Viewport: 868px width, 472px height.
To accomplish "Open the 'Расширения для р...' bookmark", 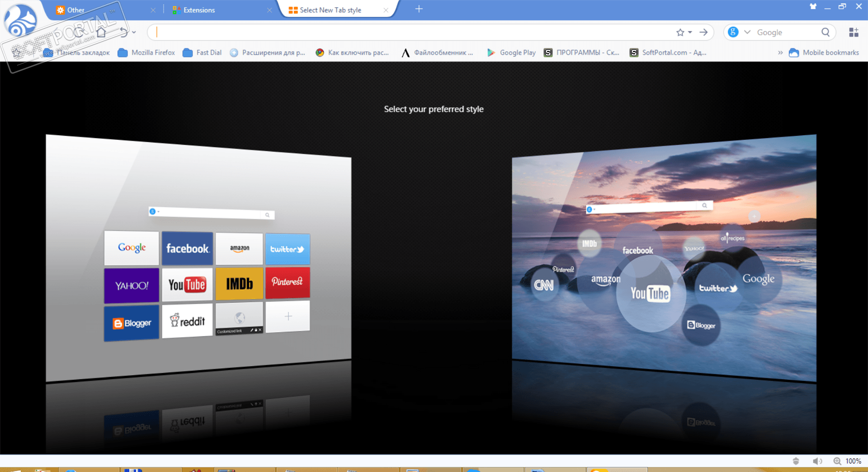I will 267,52.
